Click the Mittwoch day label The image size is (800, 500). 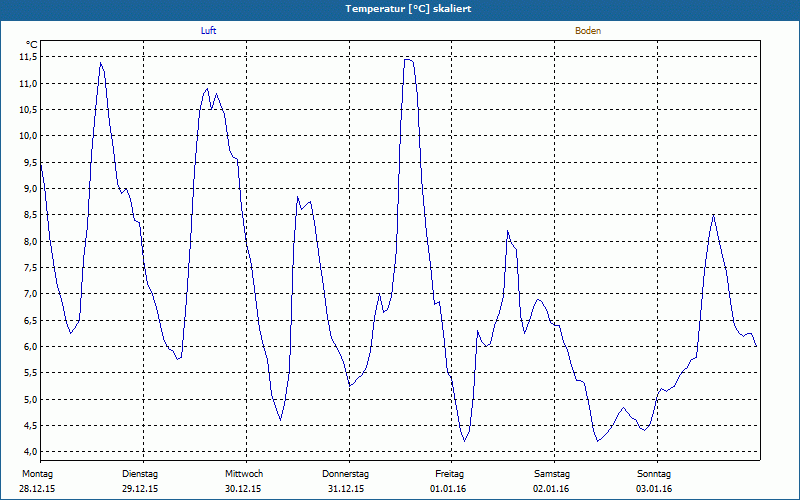(x=244, y=474)
